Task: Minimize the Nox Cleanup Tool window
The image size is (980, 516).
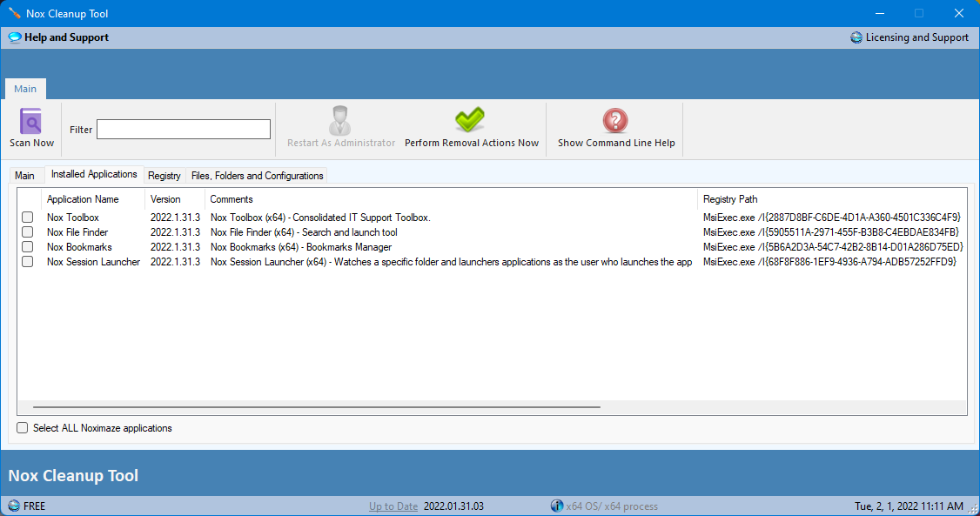Action: pyautogui.click(x=880, y=13)
